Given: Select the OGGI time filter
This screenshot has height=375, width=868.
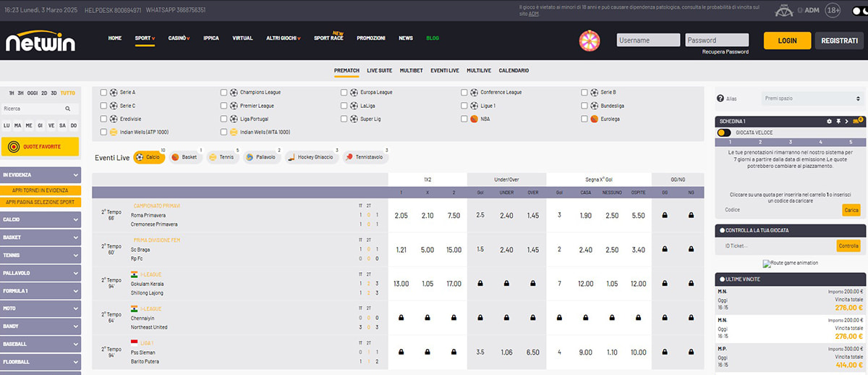Looking at the screenshot, I should coord(33,93).
